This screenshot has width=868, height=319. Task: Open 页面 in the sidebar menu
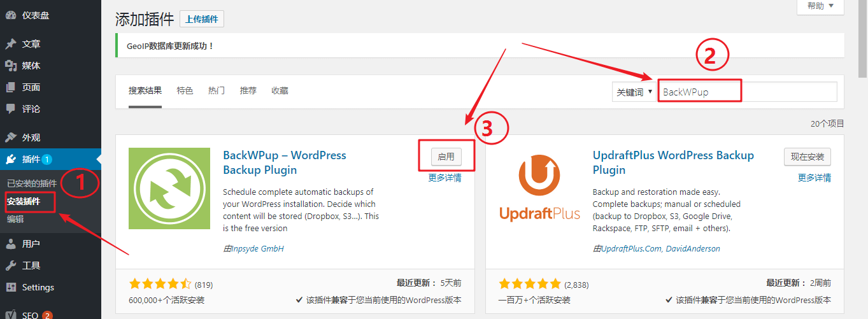pos(31,87)
